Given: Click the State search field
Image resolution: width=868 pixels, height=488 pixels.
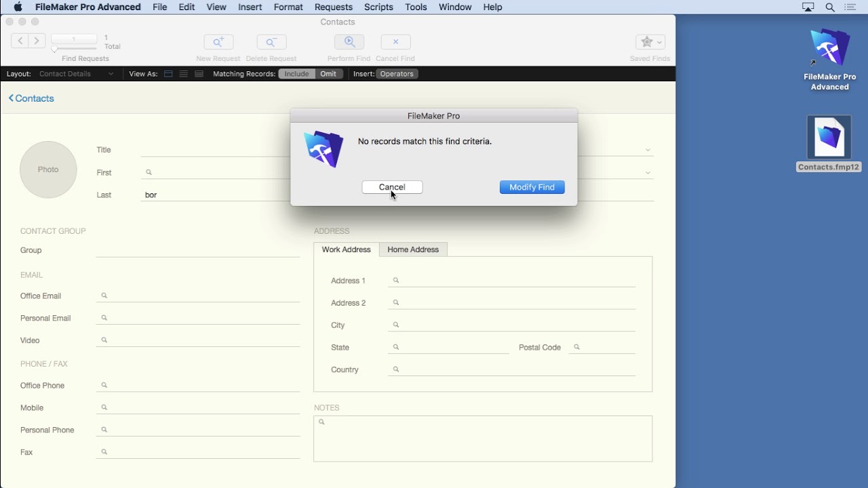Looking at the screenshot, I should [448, 347].
